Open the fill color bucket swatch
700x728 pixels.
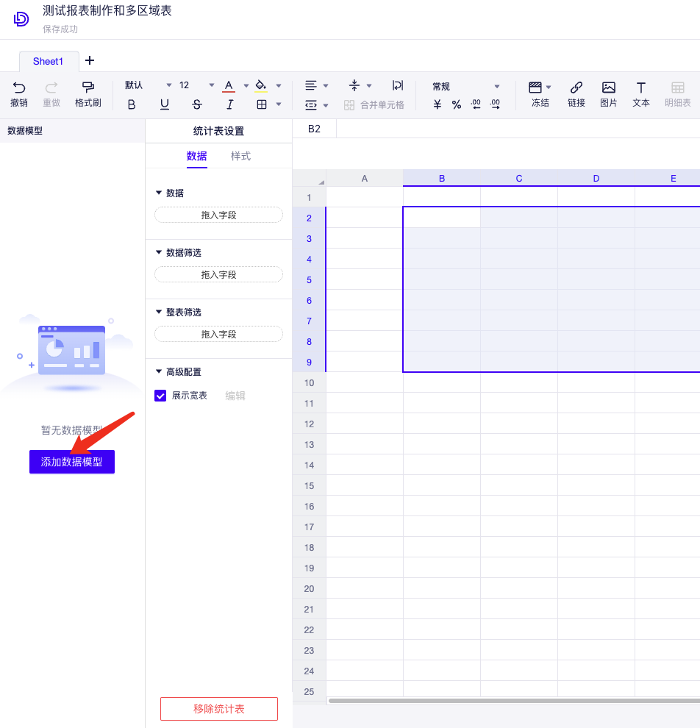coord(261,85)
